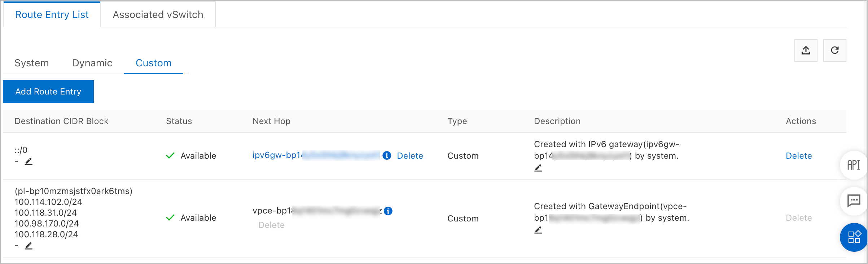Viewport: 868px width, 264px height.
Task: Click the export (upload) icon button
Action: (x=806, y=50)
